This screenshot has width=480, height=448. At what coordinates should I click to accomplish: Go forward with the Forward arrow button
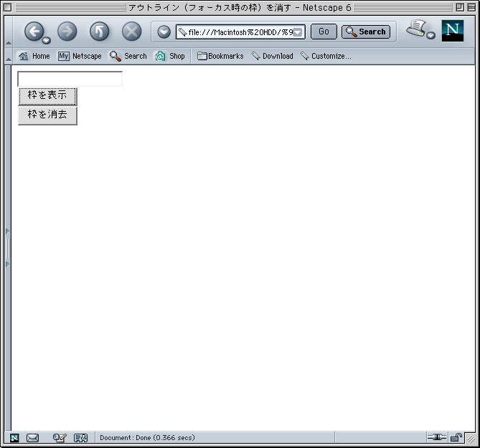click(67, 32)
